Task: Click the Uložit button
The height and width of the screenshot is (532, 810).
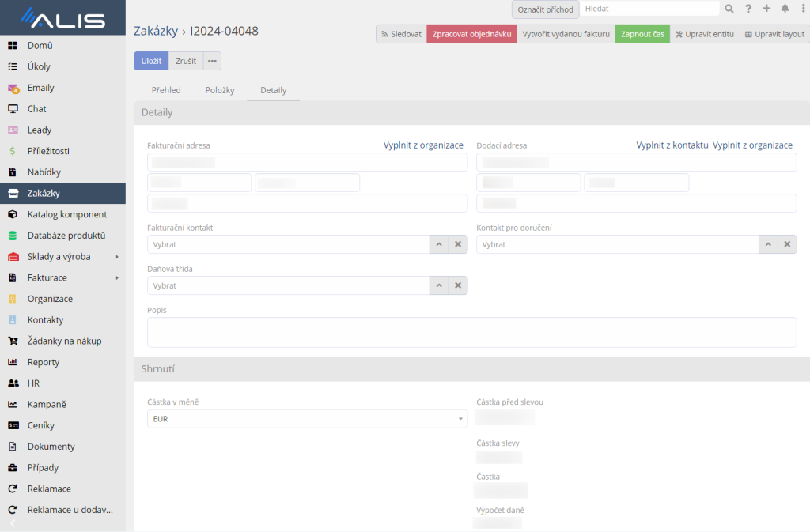Action: click(x=151, y=61)
